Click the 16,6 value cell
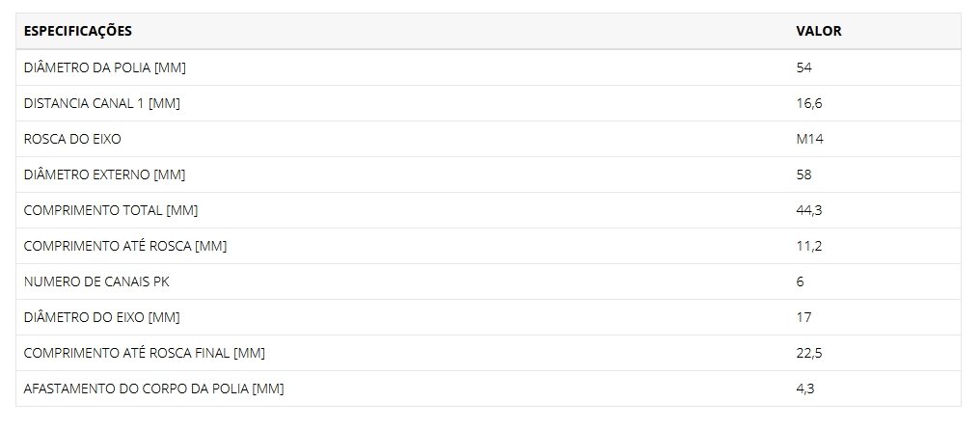The width and height of the screenshot is (980, 429). point(808,103)
